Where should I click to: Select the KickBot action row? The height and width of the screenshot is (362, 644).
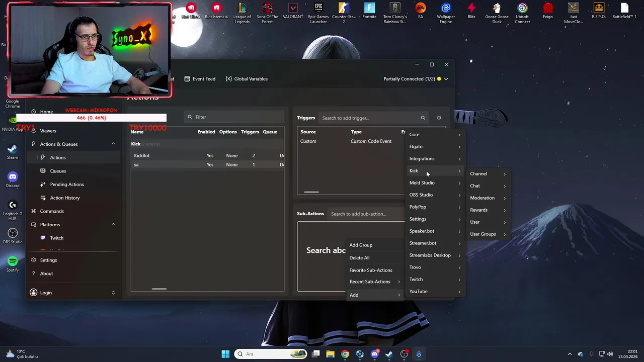pyautogui.click(x=207, y=156)
